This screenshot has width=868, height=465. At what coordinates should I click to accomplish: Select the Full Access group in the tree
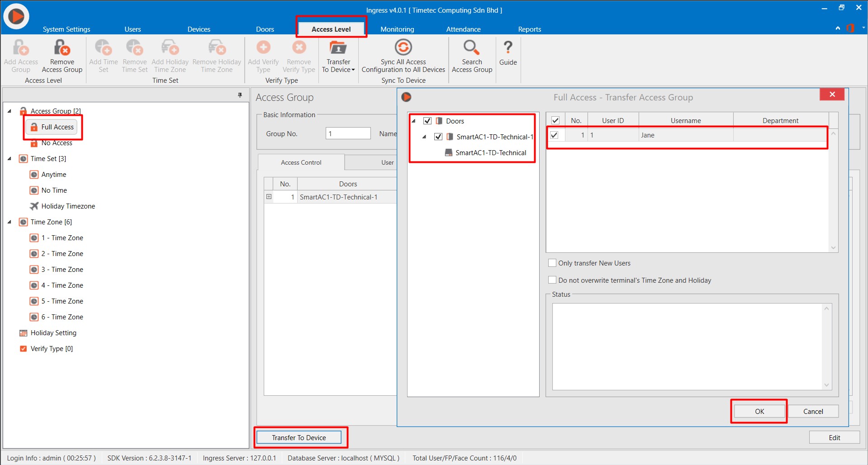pos(52,127)
